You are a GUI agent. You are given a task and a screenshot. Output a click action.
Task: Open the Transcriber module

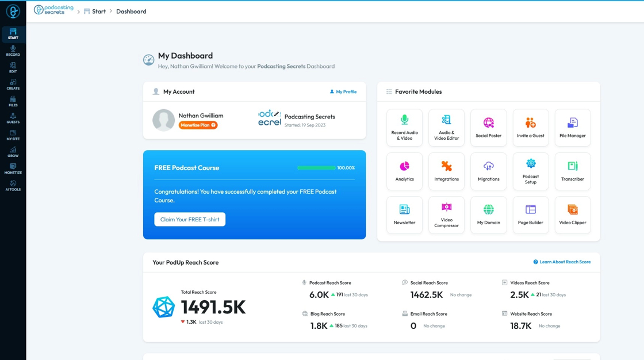[x=573, y=171]
